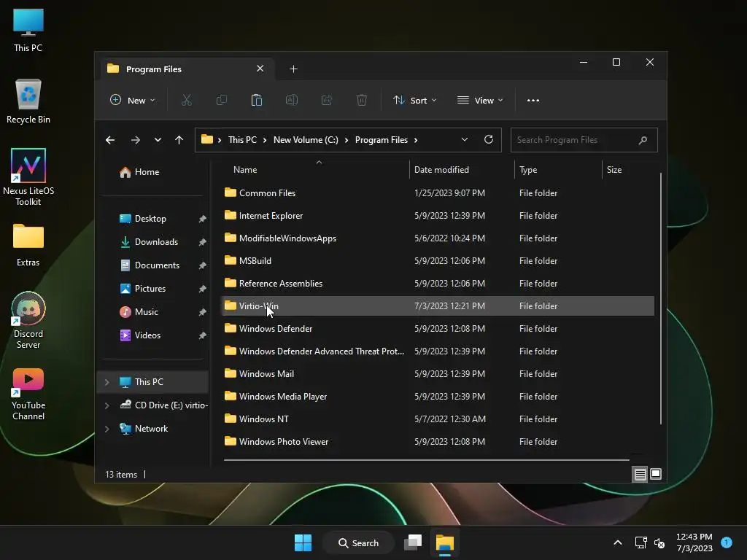Click This PC in the breadcrumb
Image resolution: width=747 pixels, height=560 pixels.
(242, 140)
